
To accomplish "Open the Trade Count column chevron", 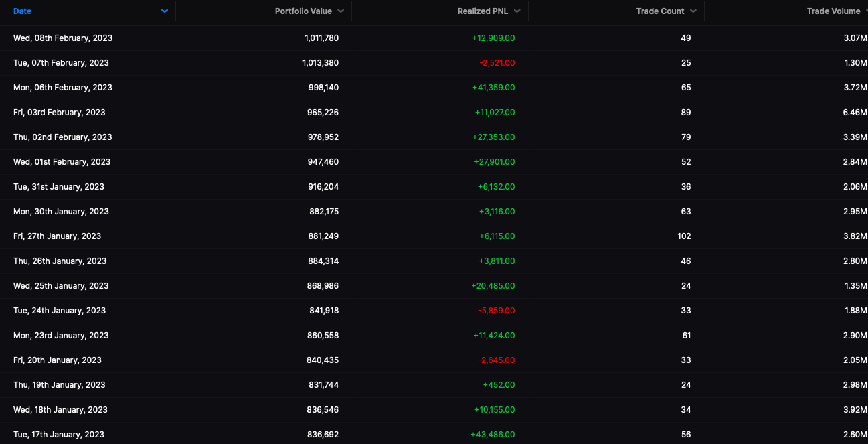I will pos(693,11).
